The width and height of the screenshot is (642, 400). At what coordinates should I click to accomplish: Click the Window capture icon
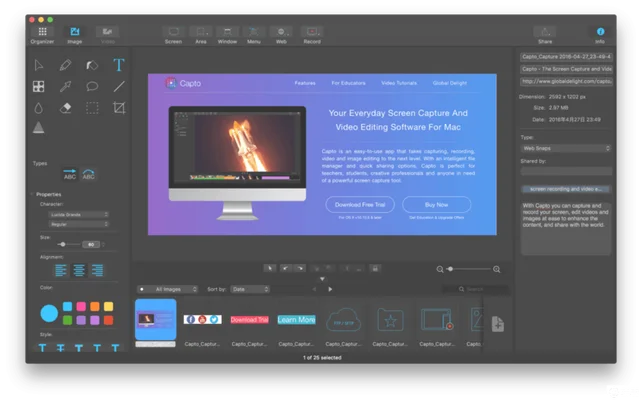click(227, 32)
